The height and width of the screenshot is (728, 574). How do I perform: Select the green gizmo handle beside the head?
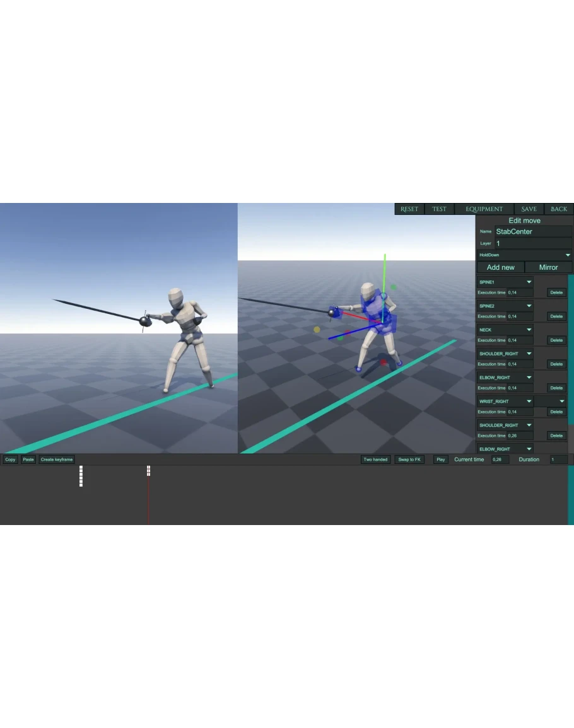tap(394, 287)
